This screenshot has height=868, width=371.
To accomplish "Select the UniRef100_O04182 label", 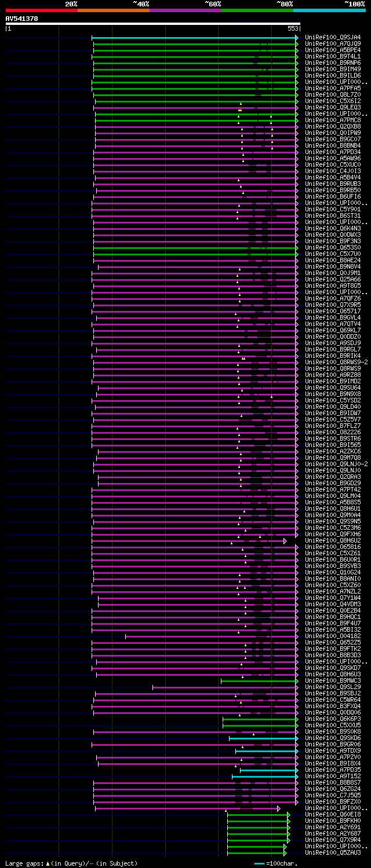I will (x=333, y=636).
